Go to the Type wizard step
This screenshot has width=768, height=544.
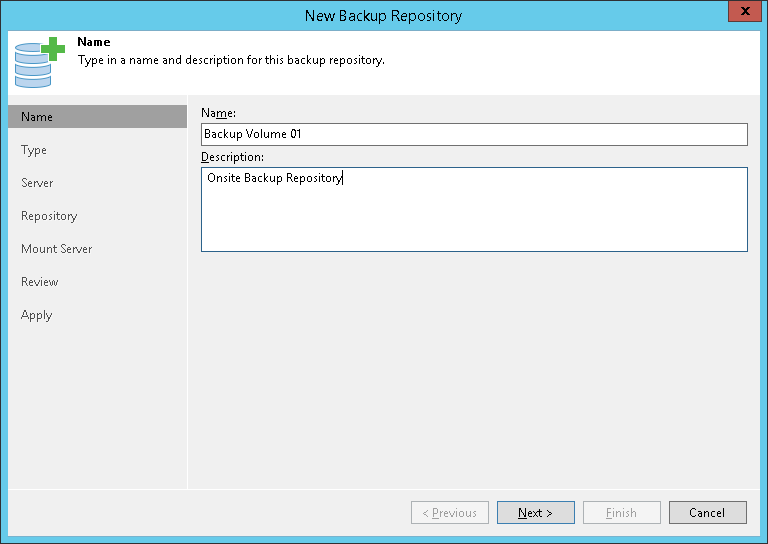pyautogui.click(x=34, y=150)
